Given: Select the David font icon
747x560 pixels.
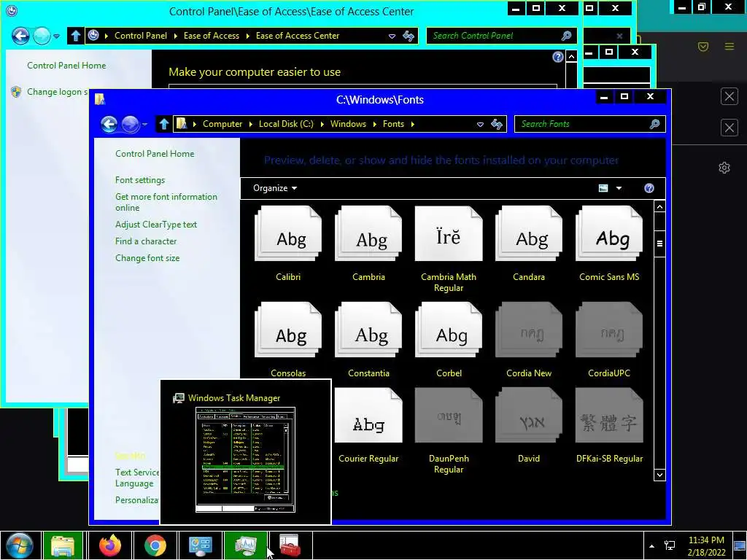Looking at the screenshot, I should tap(529, 416).
